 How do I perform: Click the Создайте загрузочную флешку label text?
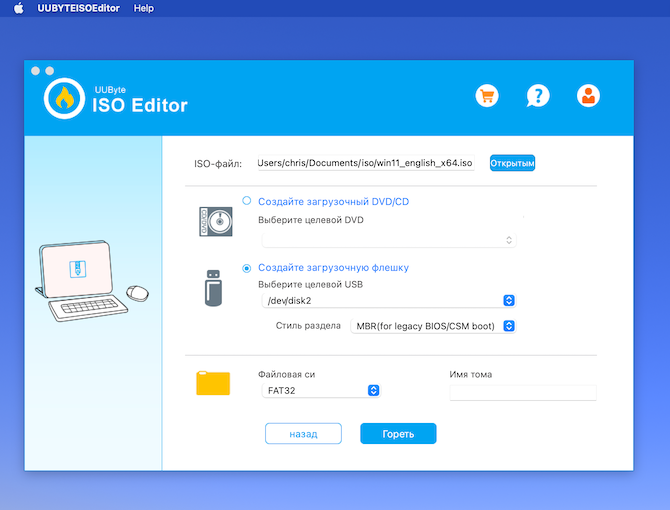click(x=333, y=268)
